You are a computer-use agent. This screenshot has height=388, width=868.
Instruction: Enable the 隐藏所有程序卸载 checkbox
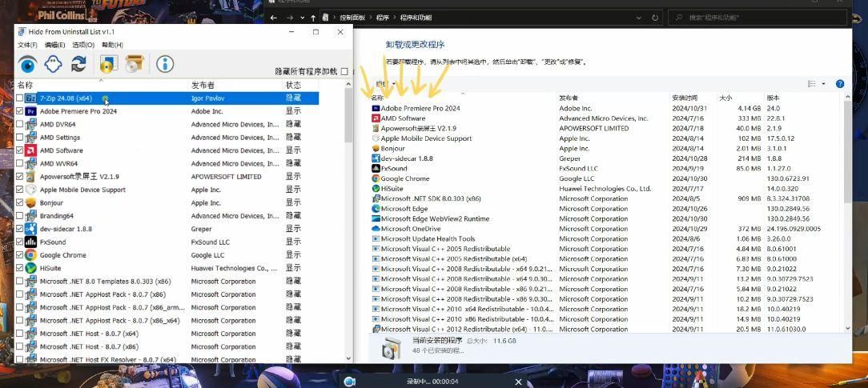(345, 71)
